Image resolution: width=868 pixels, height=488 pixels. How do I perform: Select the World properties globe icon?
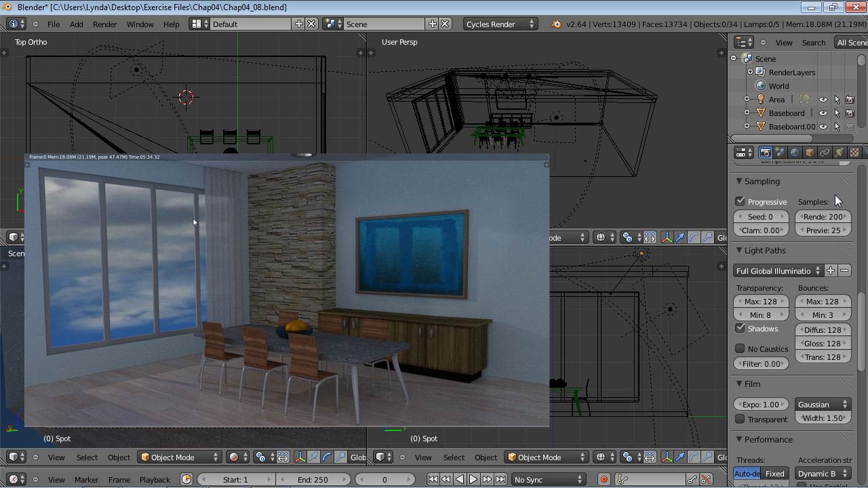click(x=795, y=152)
